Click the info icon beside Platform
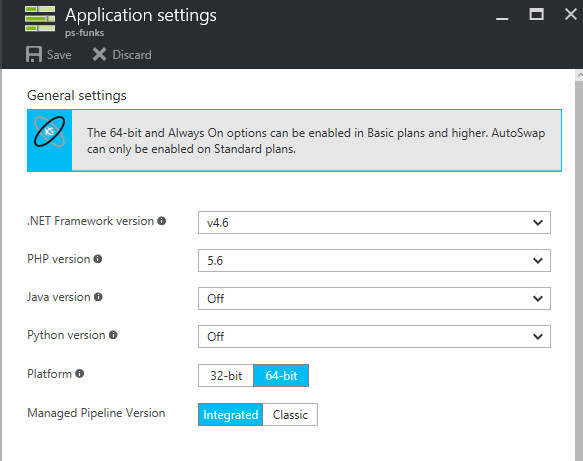This screenshot has height=461, width=583. pos(80,374)
